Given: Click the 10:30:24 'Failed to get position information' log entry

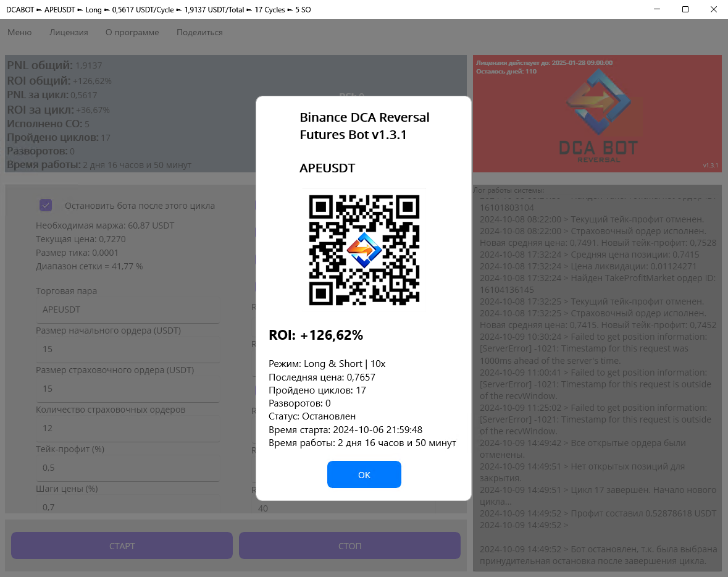Looking at the screenshot, I should pos(593,348).
